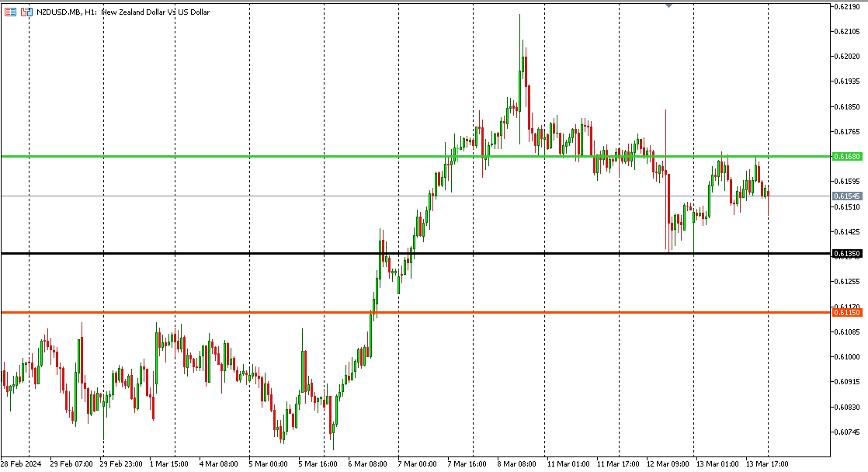Click the 0.62105 price scale value
The width and height of the screenshot is (868, 472).
click(x=847, y=32)
